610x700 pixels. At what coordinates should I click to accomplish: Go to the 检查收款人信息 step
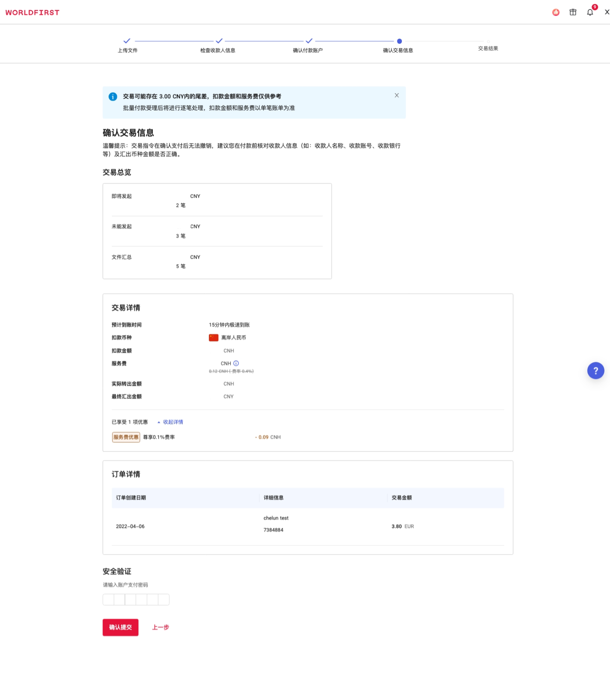[218, 45]
